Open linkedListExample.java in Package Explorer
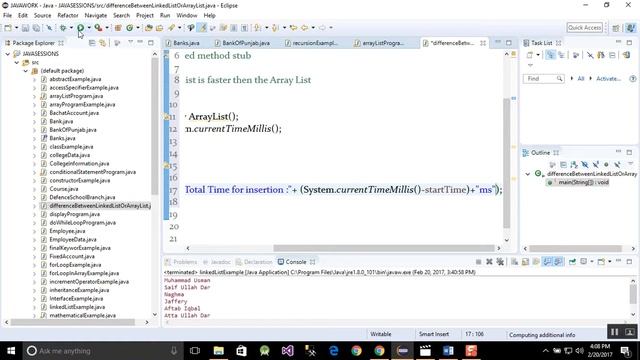 click(x=77, y=307)
